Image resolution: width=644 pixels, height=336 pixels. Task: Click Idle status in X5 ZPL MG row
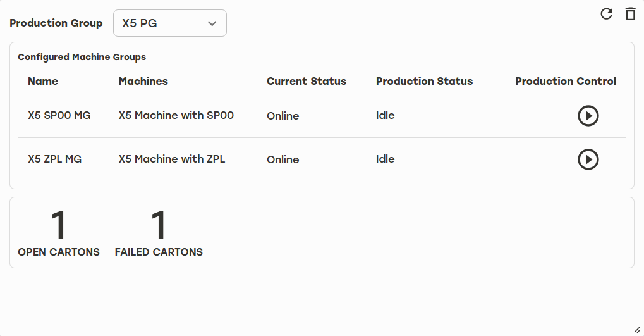[x=386, y=159]
